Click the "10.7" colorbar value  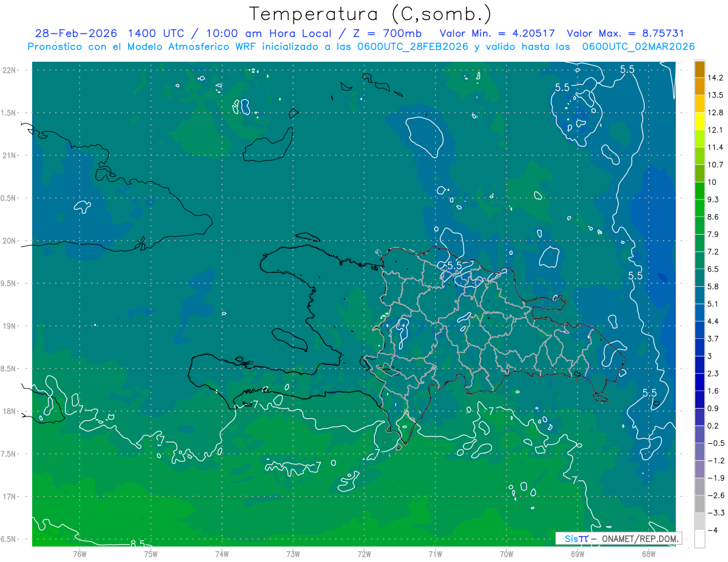tap(716, 165)
